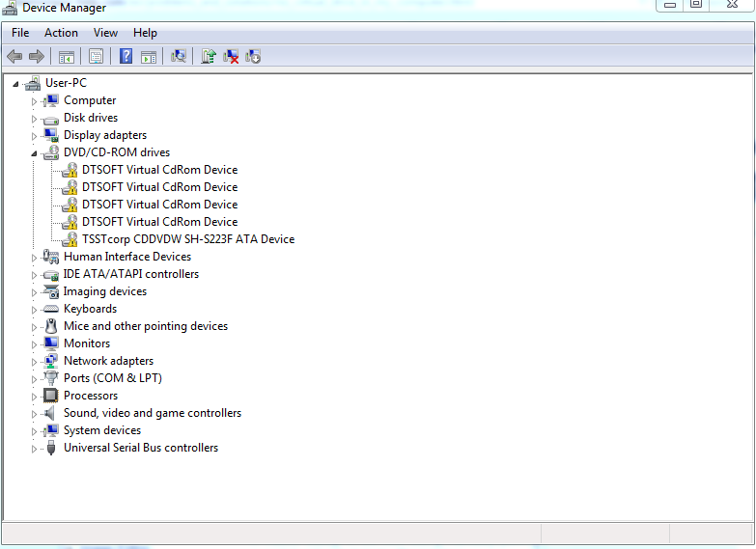Select the 'Processors' label

click(x=91, y=396)
